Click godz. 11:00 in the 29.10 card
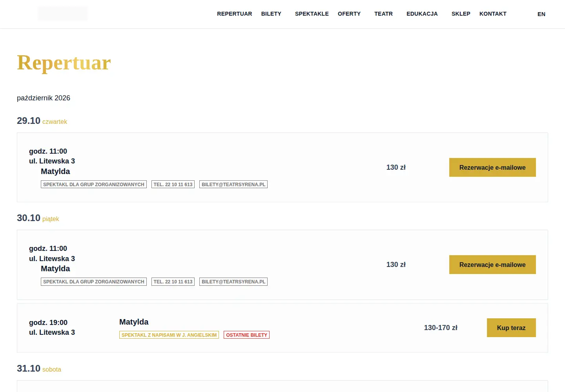The image size is (565, 392). [x=48, y=151]
